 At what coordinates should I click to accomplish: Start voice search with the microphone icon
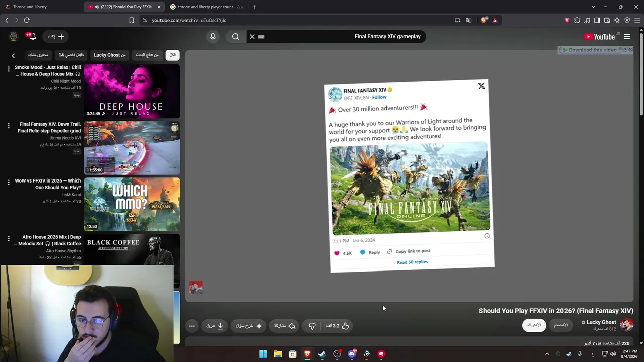click(x=213, y=36)
